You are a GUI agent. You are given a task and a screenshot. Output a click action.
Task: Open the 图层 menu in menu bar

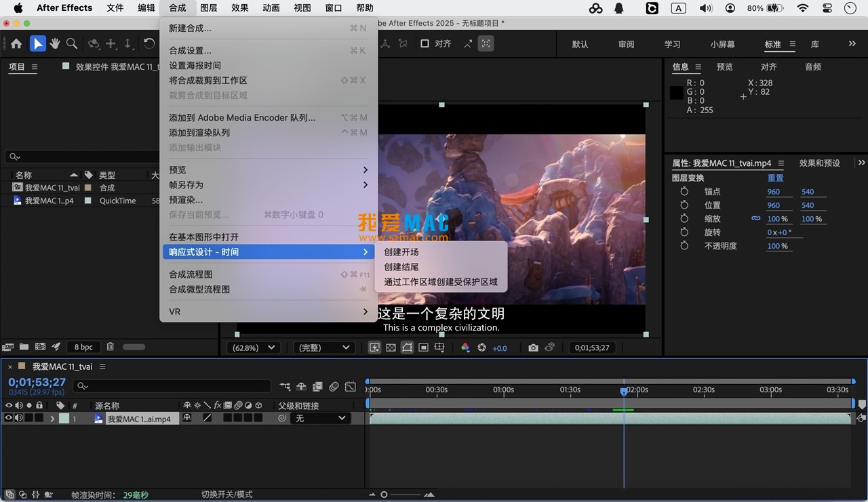click(x=209, y=8)
